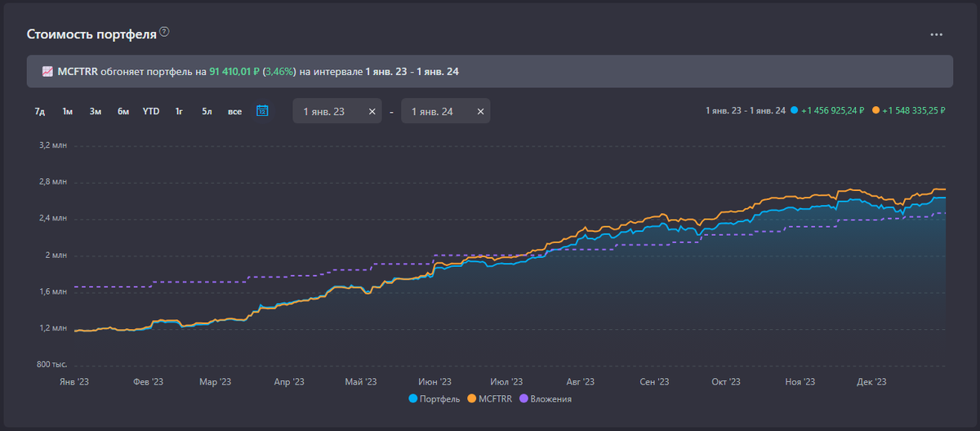Click the Апр '23 axis label
The width and height of the screenshot is (980, 431).
pyautogui.click(x=289, y=381)
